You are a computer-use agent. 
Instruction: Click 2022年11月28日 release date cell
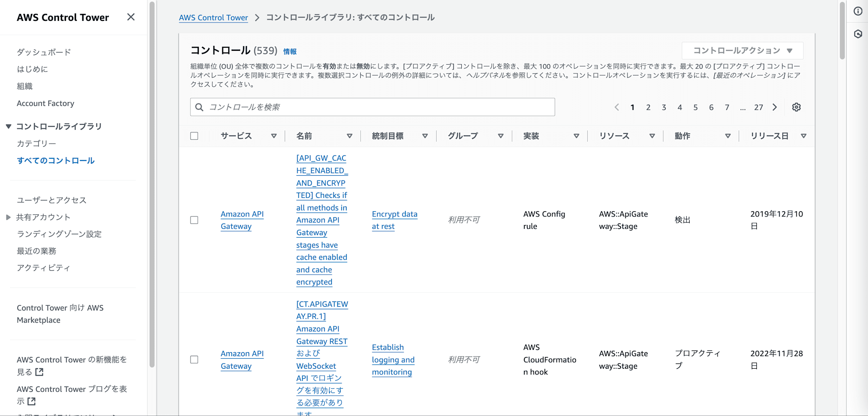coord(777,360)
